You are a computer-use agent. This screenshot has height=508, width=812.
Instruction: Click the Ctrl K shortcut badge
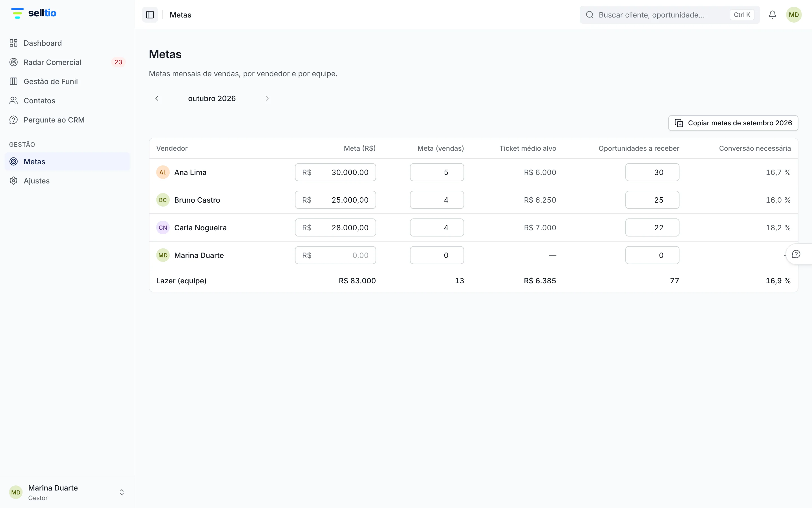click(x=742, y=15)
